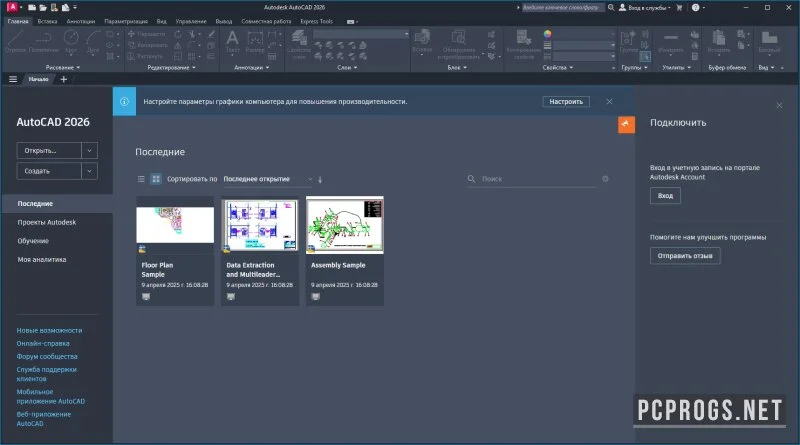This screenshot has height=445, width=800.
Task: Expand the Свойства panel
Action: coord(558,67)
